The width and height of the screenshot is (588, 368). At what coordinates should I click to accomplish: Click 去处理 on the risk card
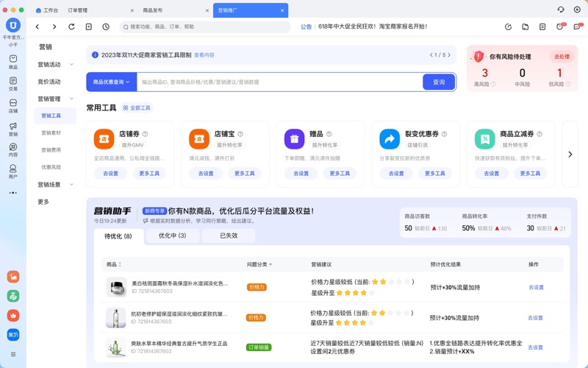[x=562, y=56]
